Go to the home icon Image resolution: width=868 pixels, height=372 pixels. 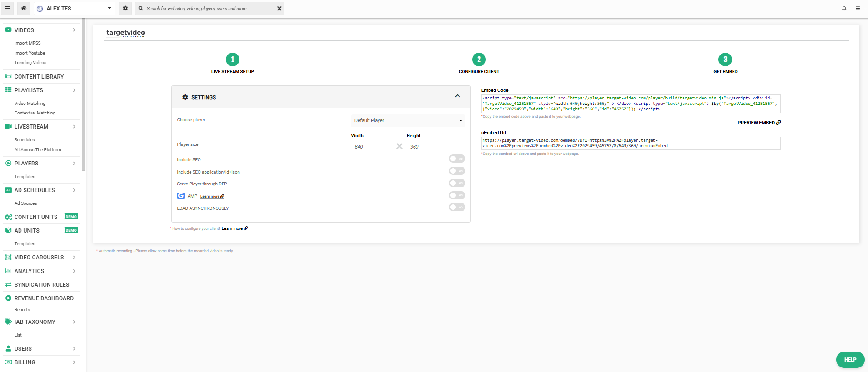coord(24,8)
